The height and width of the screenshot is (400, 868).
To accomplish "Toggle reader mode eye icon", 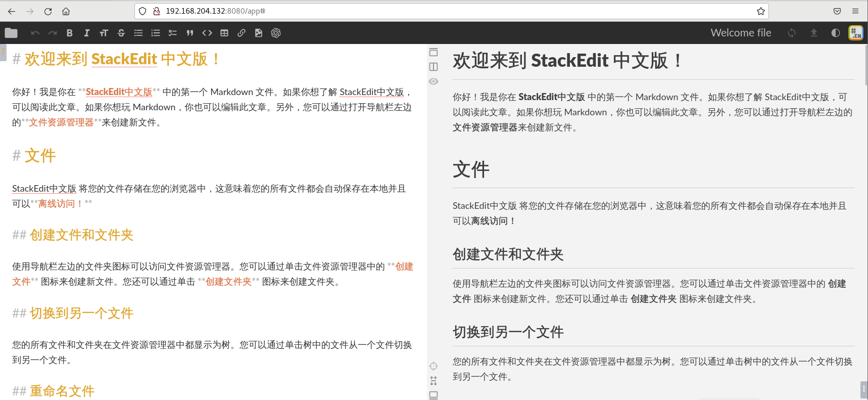I will click(x=433, y=81).
